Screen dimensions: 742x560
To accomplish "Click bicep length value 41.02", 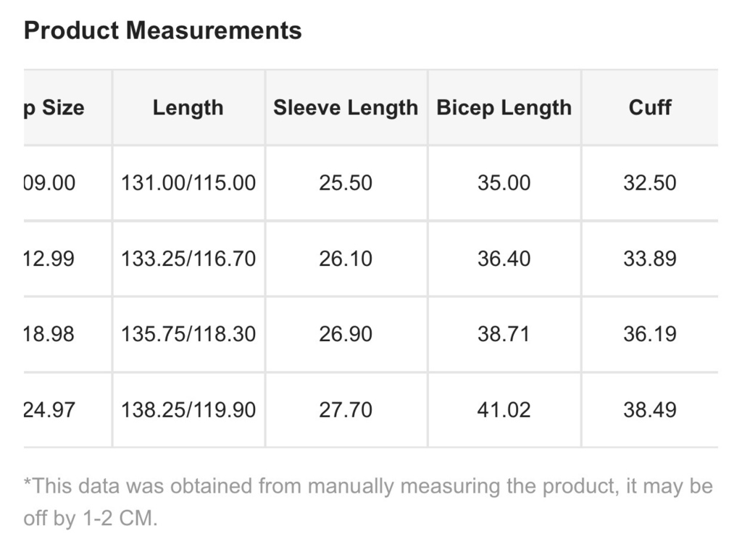I will 504,410.
